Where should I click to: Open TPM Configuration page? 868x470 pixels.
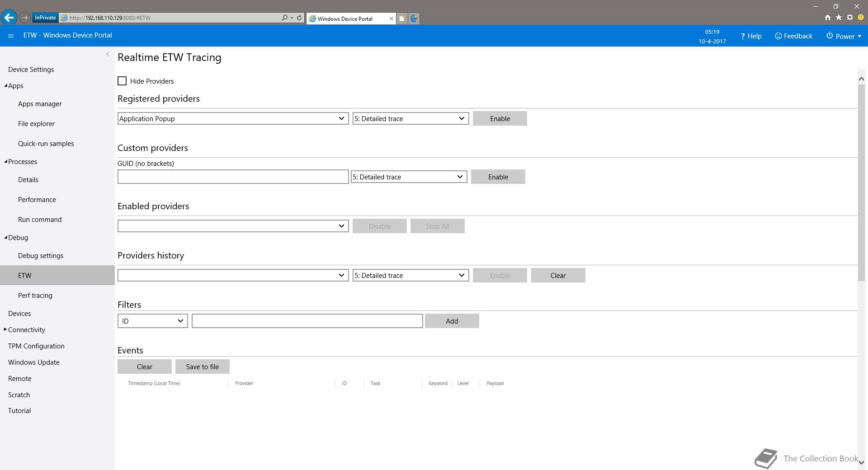point(36,346)
